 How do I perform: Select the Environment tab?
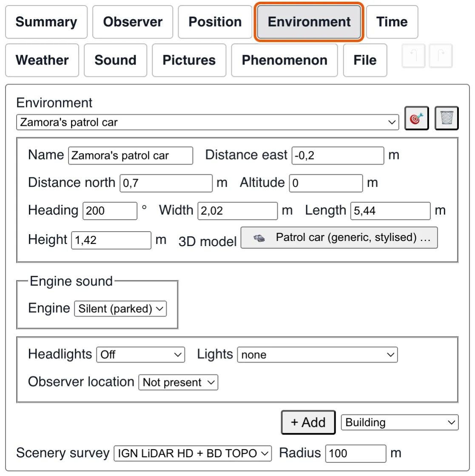pos(309,22)
